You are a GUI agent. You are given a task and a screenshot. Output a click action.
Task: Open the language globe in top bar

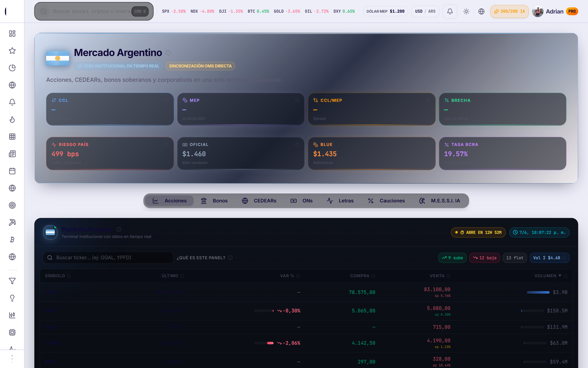click(481, 11)
